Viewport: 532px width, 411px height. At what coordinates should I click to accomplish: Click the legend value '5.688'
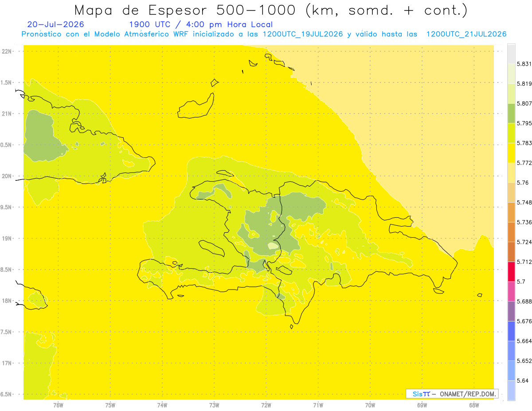pyautogui.click(x=524, y=301)
